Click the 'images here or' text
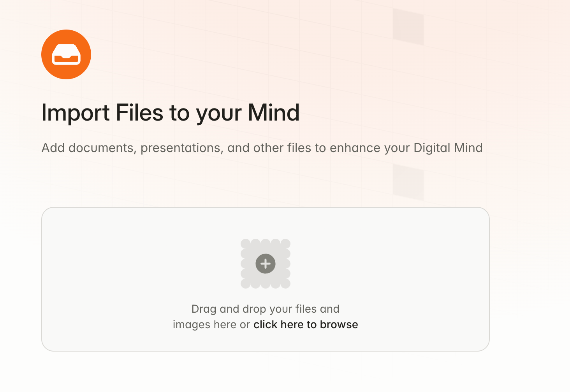 tap(211, 324)
